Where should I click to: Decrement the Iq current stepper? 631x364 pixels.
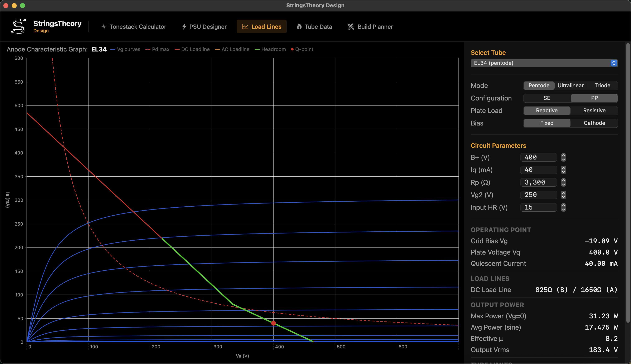click(563, 172)
